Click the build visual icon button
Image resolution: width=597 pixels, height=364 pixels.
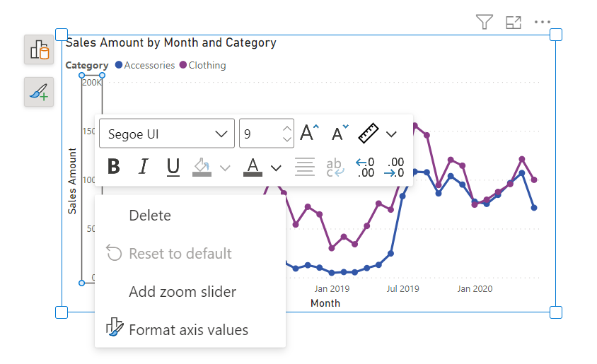point(39,50)
